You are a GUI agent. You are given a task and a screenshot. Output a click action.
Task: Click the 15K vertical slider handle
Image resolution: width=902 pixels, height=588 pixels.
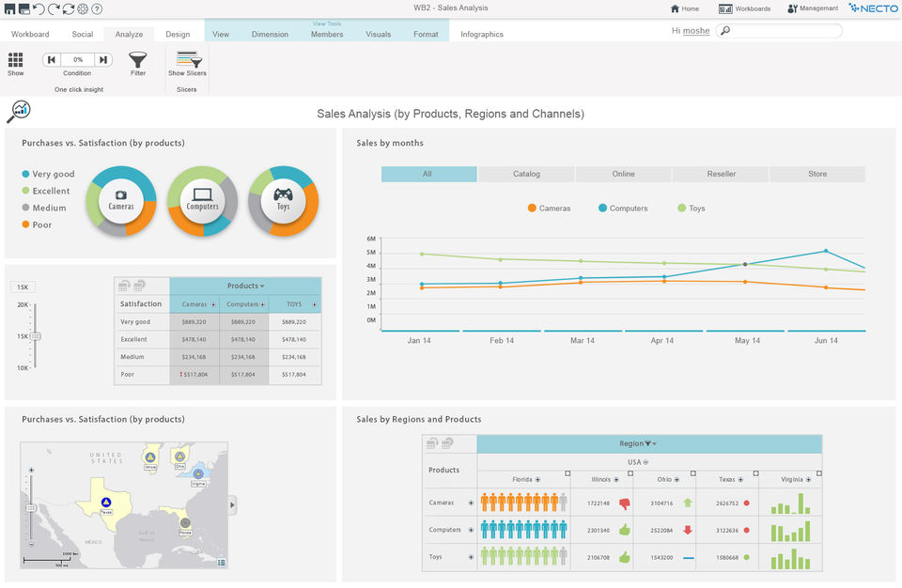[x=35, y=336]
